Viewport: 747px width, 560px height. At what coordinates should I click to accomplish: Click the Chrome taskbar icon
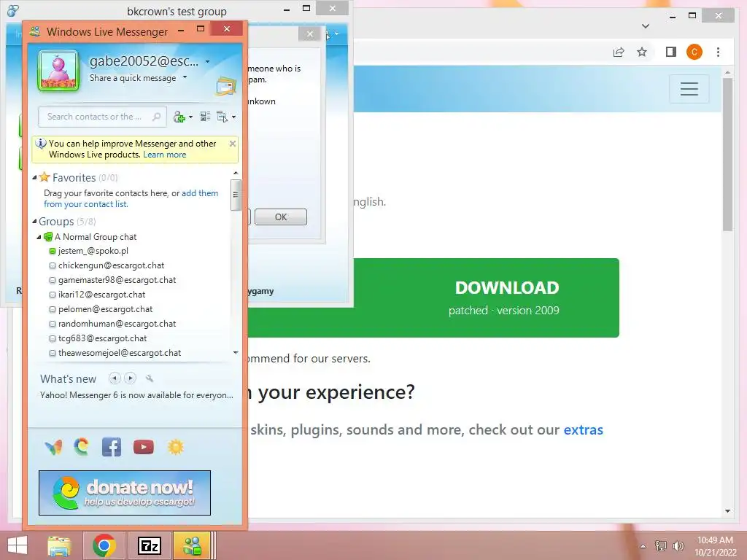[x=104, y=545]
